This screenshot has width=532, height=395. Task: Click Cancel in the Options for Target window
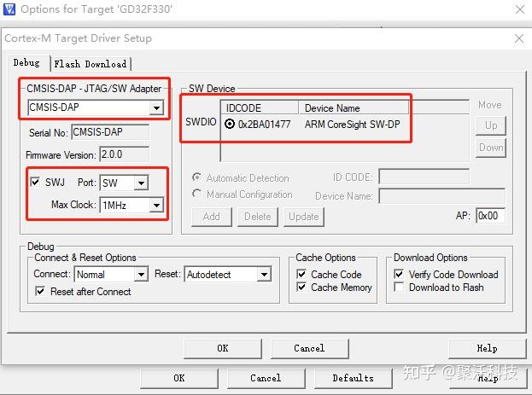(x=266, y=378)
